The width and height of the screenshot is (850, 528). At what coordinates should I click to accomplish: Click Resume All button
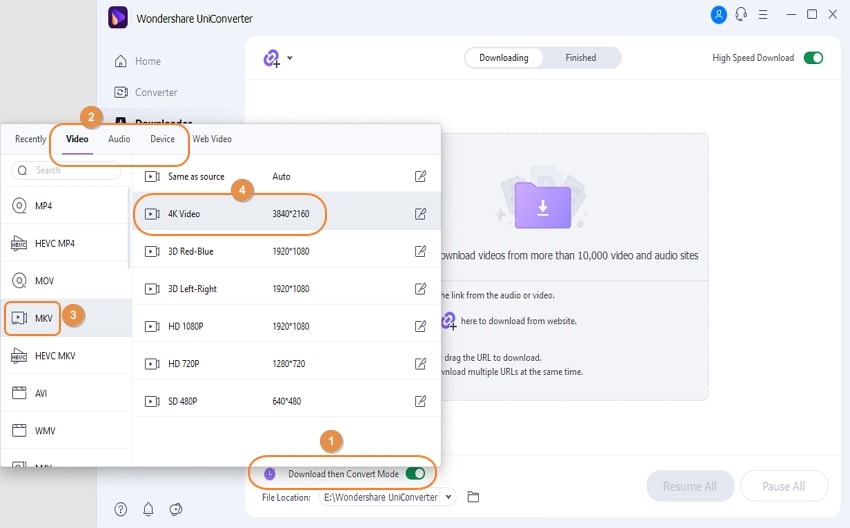pos(690,486)
